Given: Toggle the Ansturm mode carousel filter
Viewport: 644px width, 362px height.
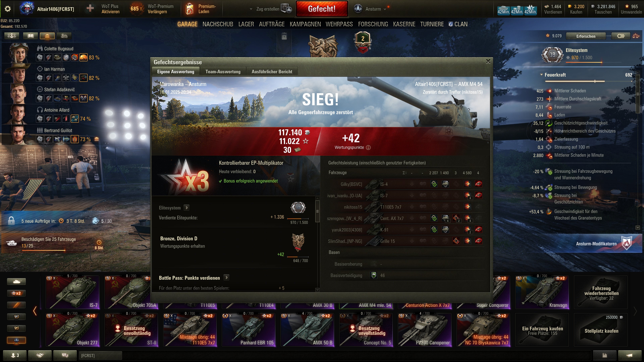Looking at the screenshot, I should click(x=16, y=340).
